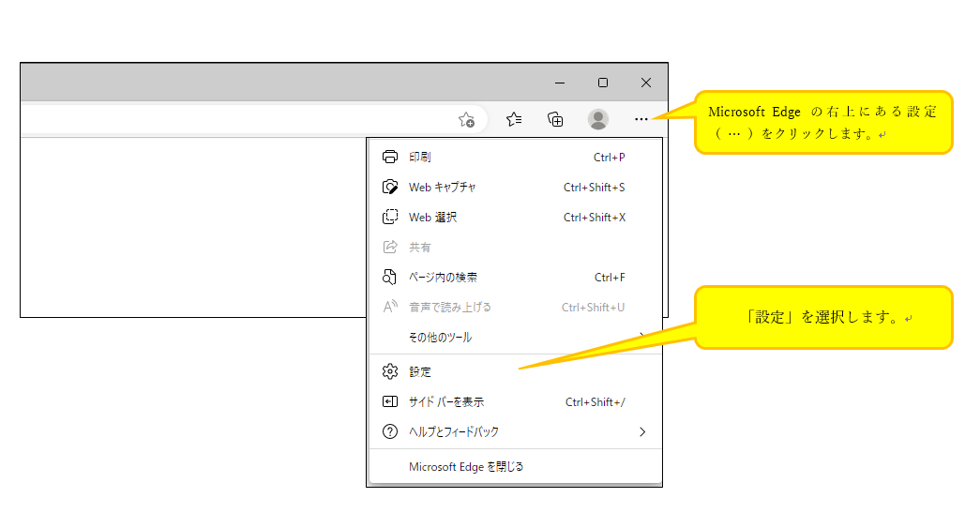Select 印刷 menu entry
This screenshot has width=980, height=513.
pyautogui.click(x=516, y=157)
